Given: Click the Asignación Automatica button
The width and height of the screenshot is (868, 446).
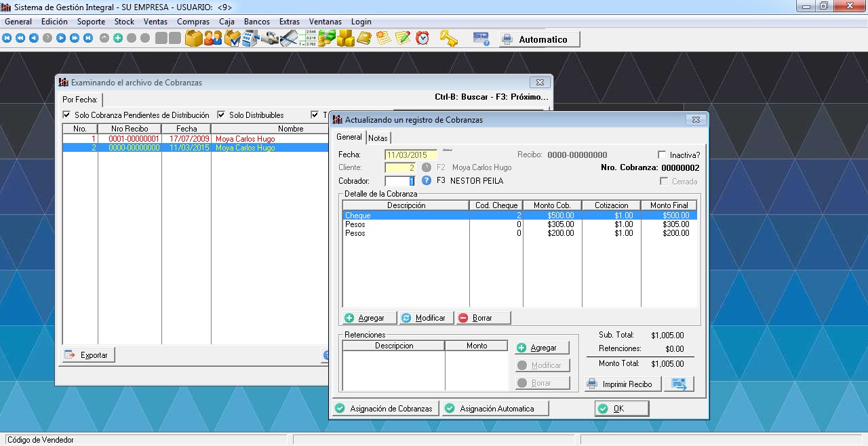Looking at the screenshot, I should tap(496, 409).
